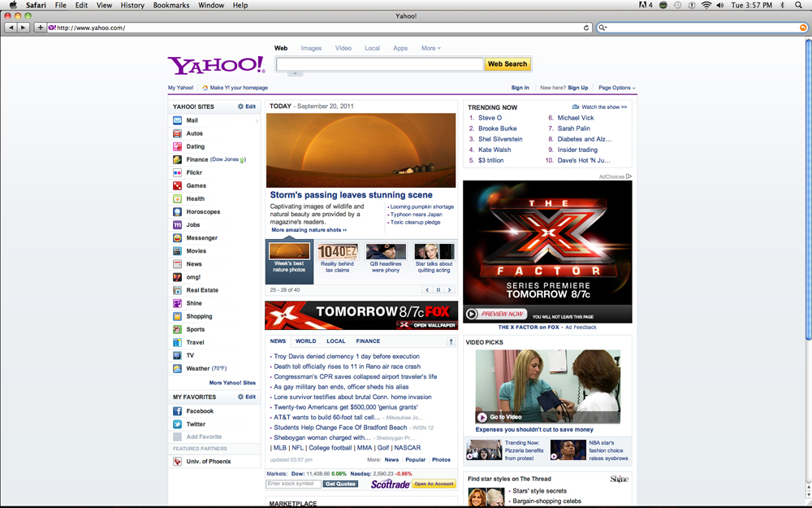Click the Messenger smiley icon
Viewport: 812px width, 508px height.
pyautogui.click(x=177, y=238)
